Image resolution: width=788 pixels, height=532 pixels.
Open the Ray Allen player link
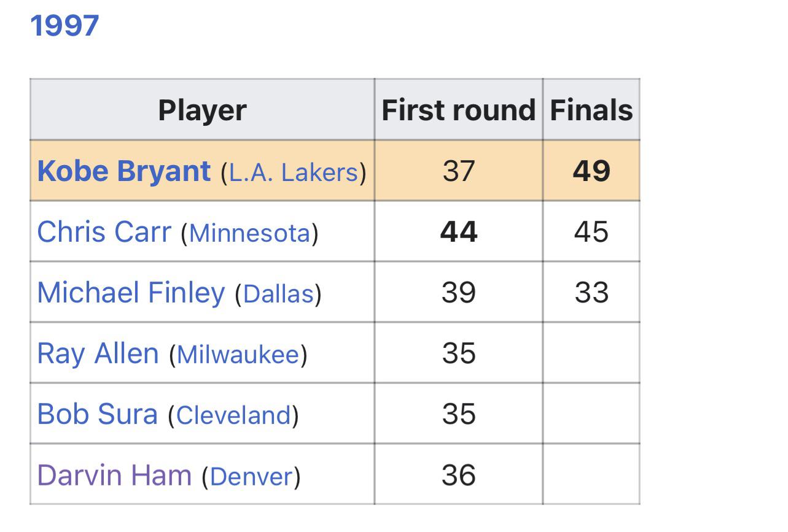click(98, 353)
